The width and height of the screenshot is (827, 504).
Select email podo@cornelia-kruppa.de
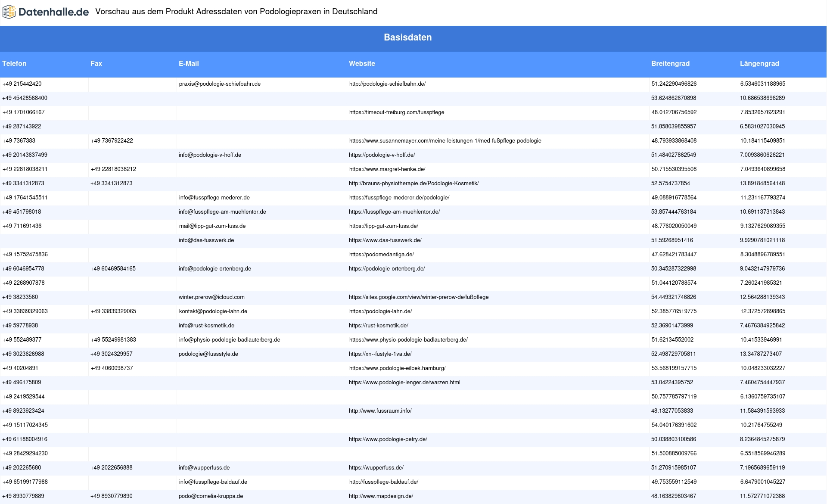point(211,496)
